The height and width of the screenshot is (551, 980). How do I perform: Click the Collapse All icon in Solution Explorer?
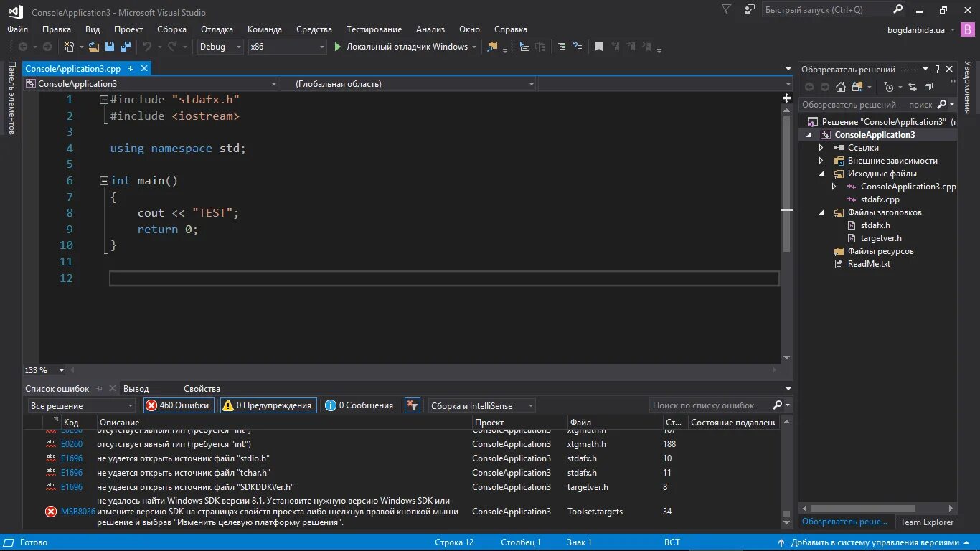point(928,87)
